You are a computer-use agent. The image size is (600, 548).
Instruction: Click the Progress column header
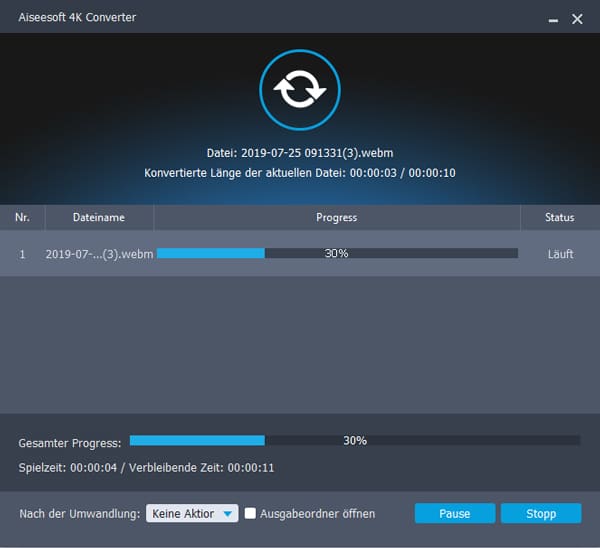click(x=336, y=217)
